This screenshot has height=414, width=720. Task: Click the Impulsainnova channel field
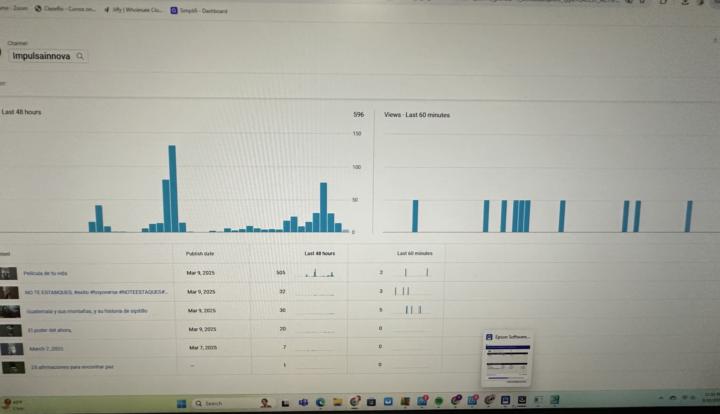[48, 56]
